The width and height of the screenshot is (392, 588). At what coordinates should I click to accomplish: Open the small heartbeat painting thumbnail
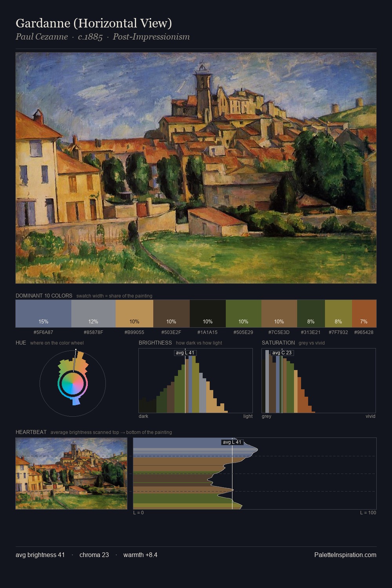click(71, 474)
